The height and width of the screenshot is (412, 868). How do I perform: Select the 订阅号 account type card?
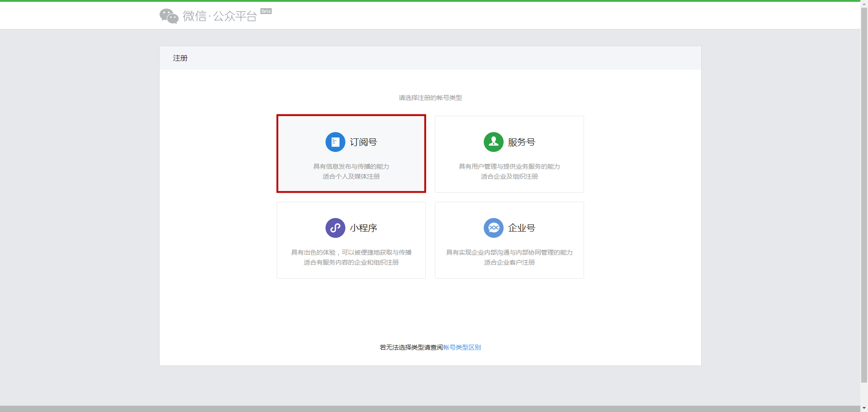pos(351,153)
